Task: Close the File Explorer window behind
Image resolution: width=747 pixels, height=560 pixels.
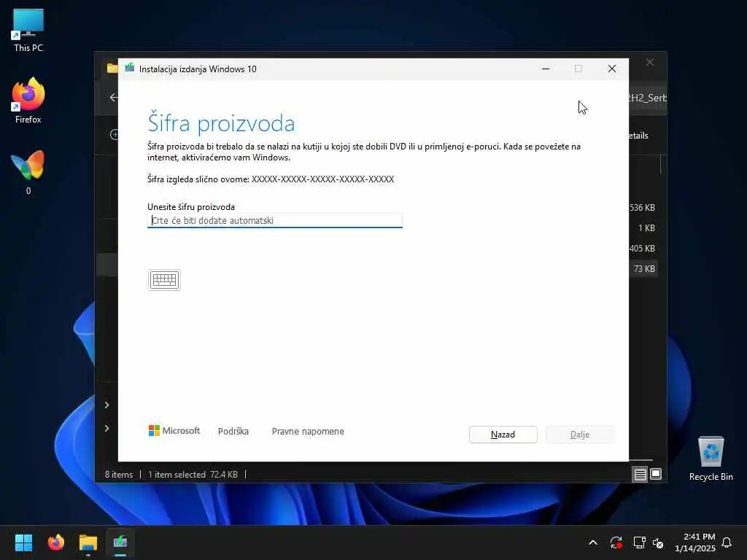Action: point(650,63)
